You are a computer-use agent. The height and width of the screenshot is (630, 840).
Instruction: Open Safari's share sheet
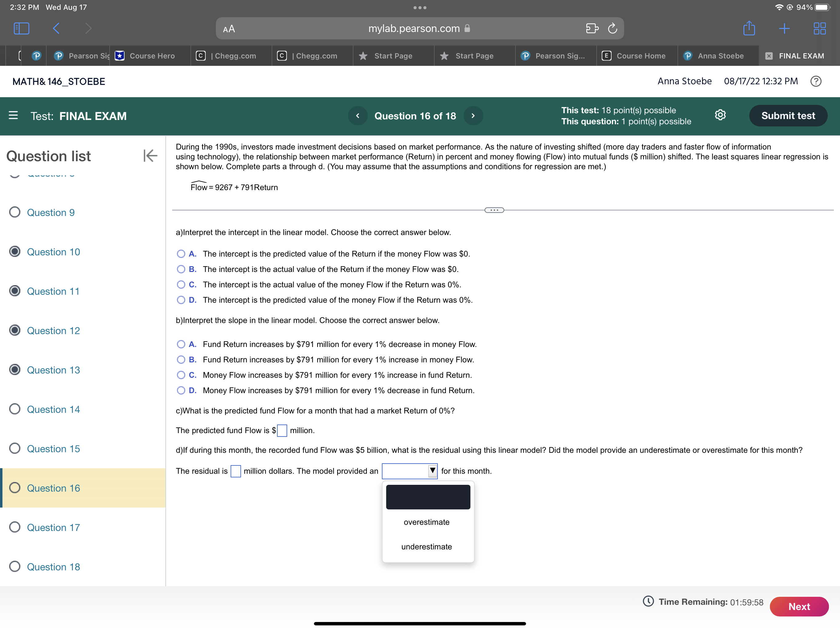tap(749, 28)
